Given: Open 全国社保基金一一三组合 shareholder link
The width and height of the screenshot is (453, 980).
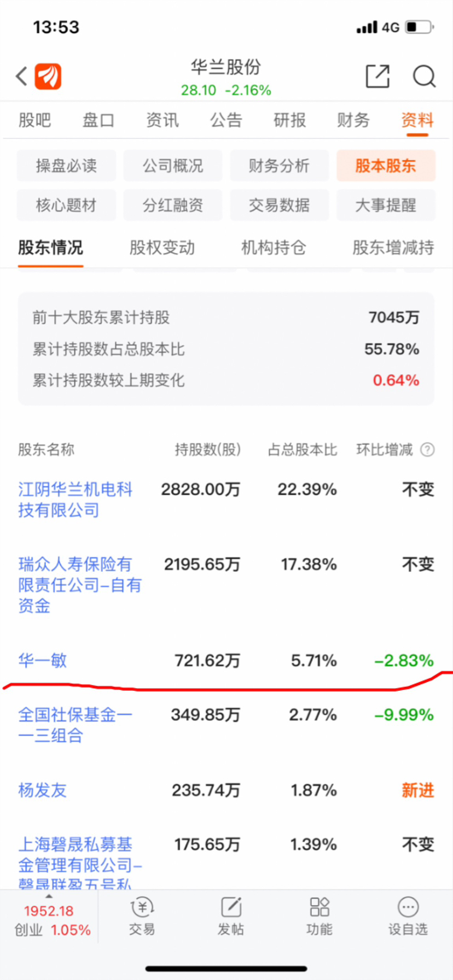Looking at the screenshot, I should click(75, 725).
